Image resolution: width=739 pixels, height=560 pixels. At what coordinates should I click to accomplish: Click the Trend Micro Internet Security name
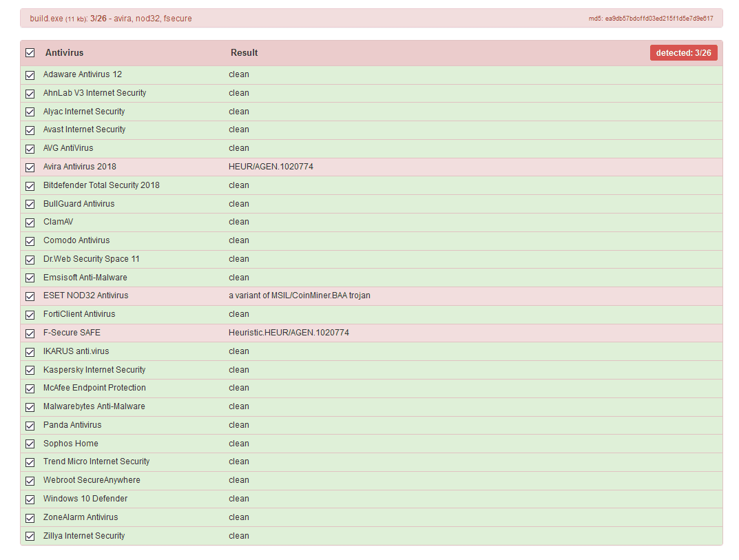click(x=96, y=462)
